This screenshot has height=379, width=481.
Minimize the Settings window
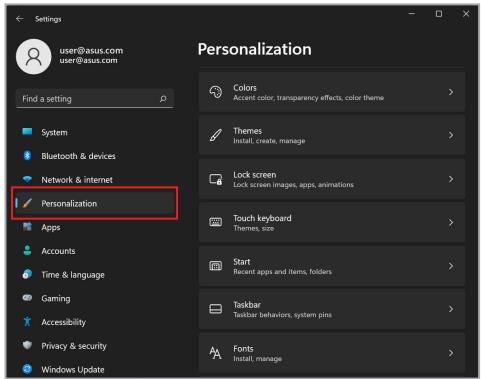412,14
